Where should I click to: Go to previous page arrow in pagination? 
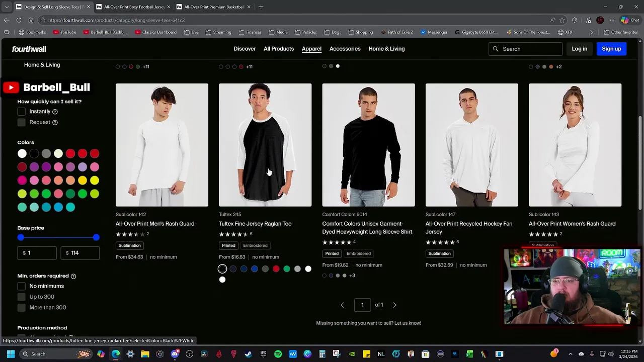coord(343,305)
